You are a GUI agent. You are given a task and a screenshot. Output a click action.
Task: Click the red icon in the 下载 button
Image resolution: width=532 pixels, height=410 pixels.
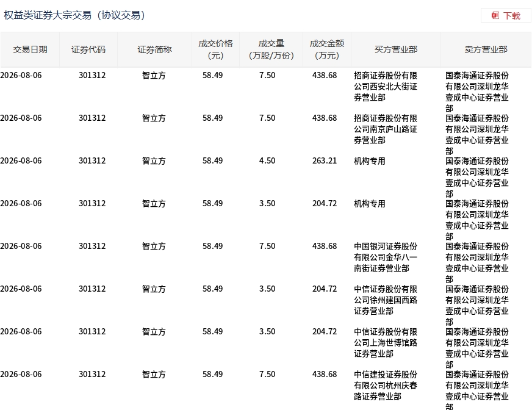(495, 16)
